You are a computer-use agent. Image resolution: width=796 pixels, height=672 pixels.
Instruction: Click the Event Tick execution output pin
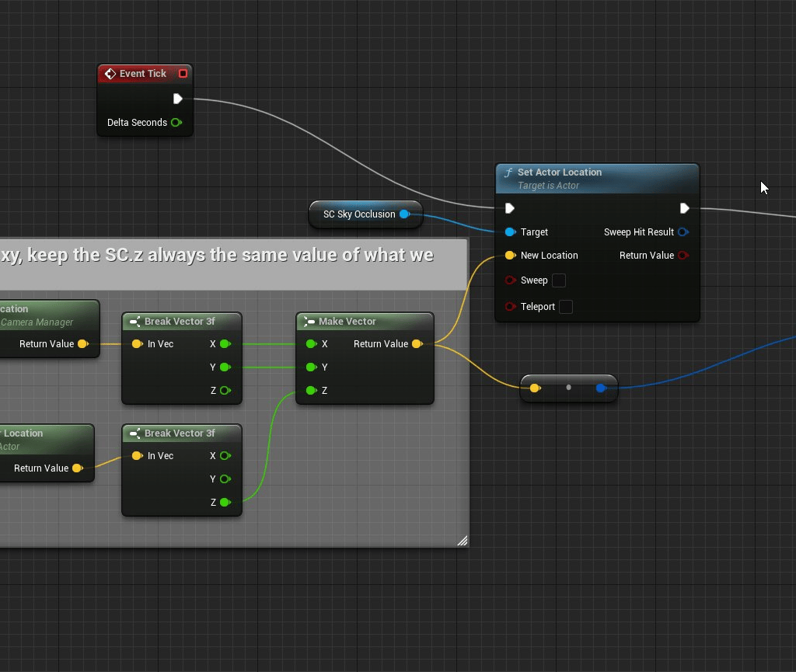tap(178, 99)
